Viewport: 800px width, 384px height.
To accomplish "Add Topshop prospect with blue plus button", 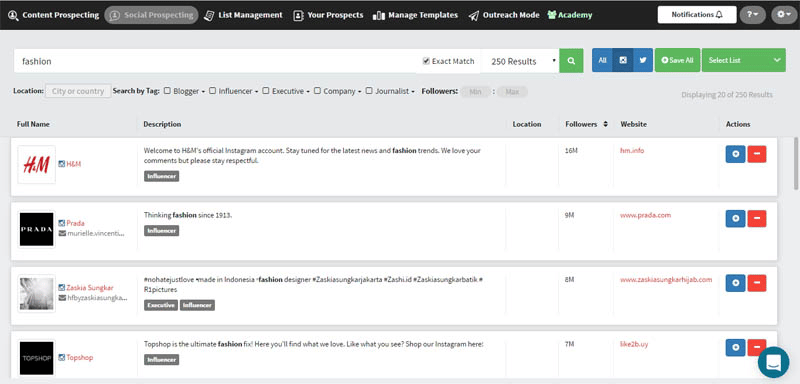I will click(735, 348).
